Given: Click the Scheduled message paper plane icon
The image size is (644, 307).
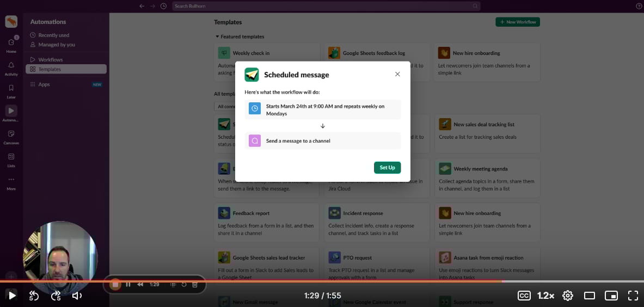Looking at the screenshot, I should point(252,75).
